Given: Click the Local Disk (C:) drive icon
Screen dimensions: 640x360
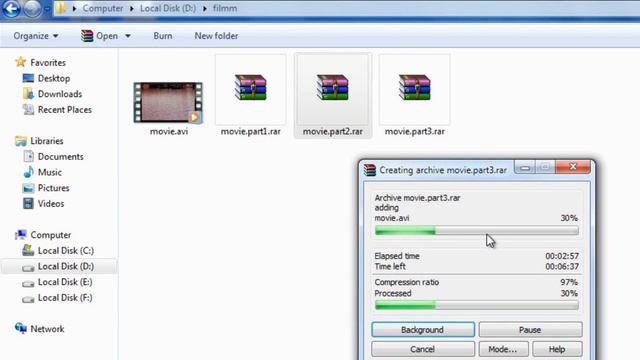Looking at the screenshot, I should click(28, 250).
